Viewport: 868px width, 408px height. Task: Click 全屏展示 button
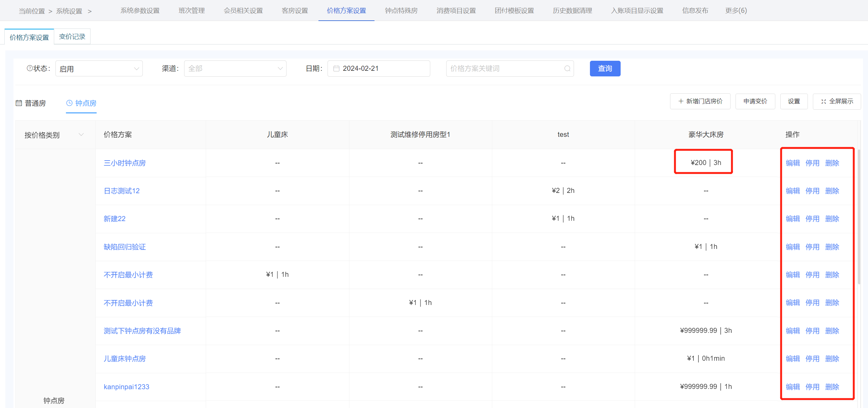click(x=837, y=101)
